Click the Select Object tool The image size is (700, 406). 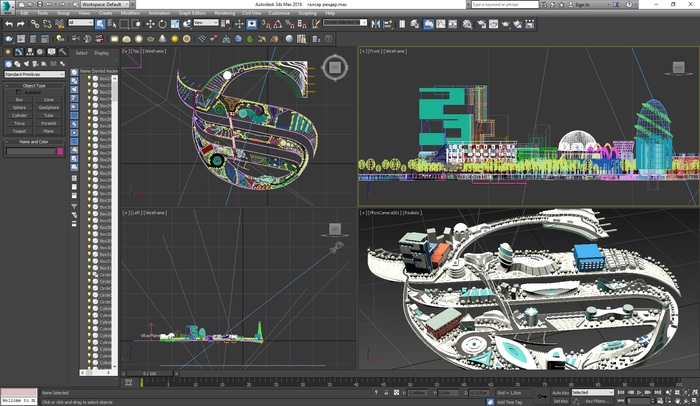[x=98, y=22]
